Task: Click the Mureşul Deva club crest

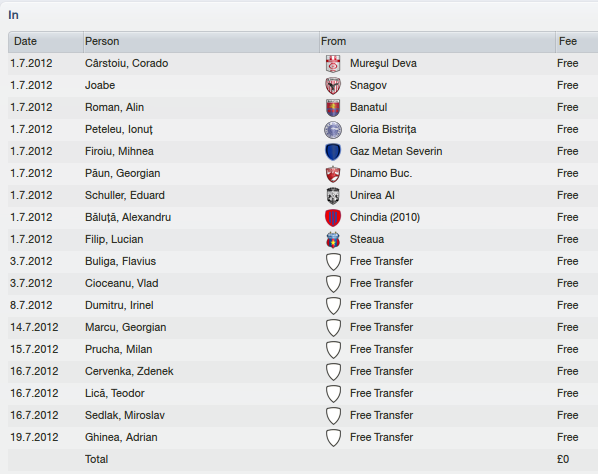Action: coord(333,64)
